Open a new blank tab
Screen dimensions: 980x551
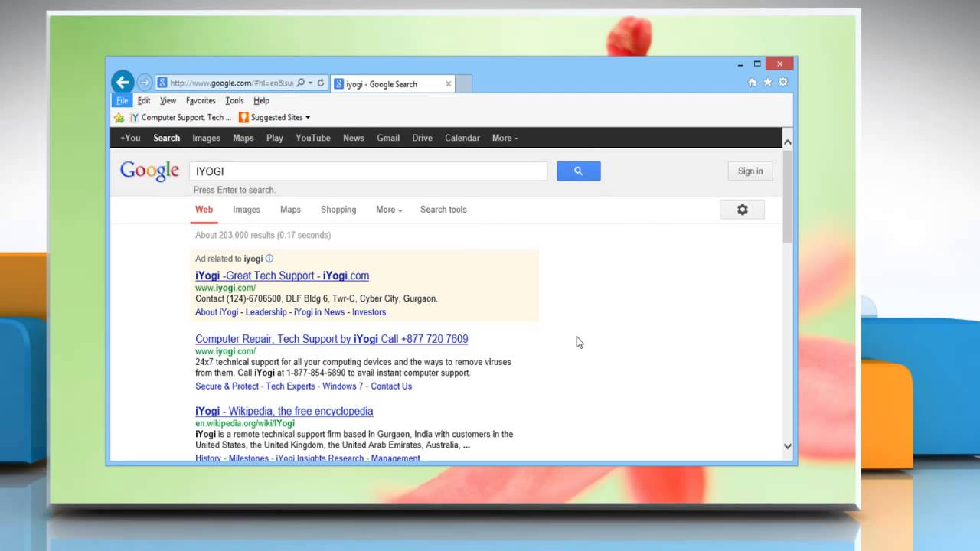464,83
